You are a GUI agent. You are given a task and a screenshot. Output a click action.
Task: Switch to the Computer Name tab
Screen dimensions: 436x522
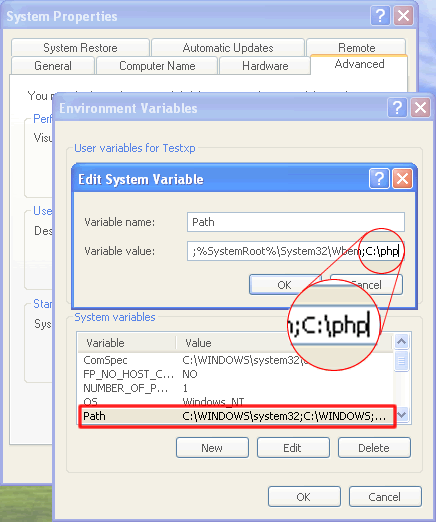157,66
